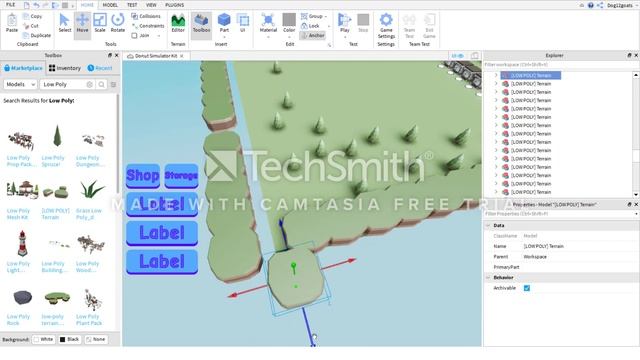640x360 pixels.
Task: Open the Color dropdown arrow
Action: [x=289, y=37]
